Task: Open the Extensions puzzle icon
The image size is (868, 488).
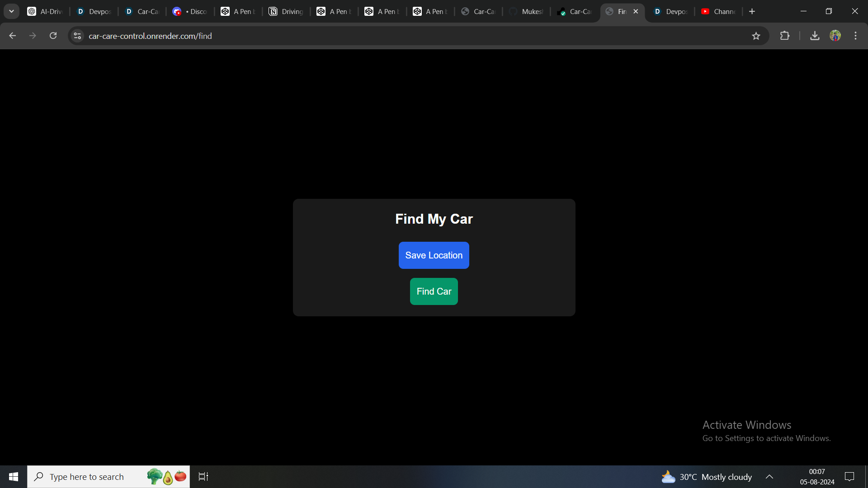Action: coord(785,36)
